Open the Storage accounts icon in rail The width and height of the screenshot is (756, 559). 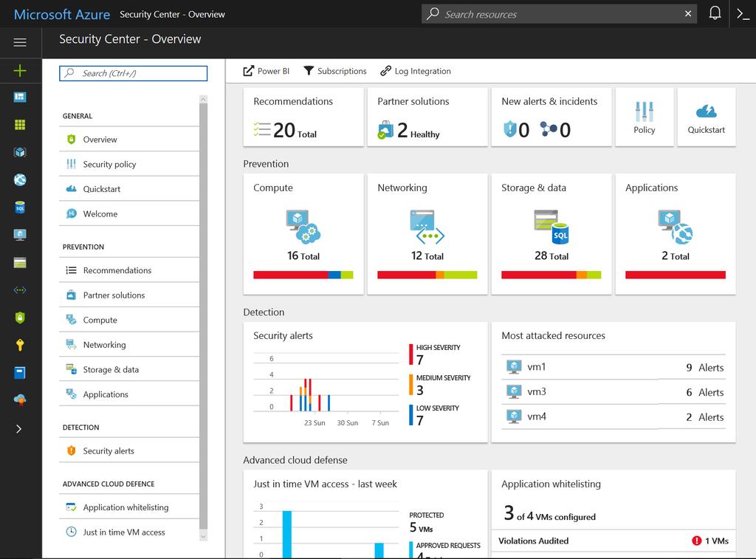[x=20, y=263]
